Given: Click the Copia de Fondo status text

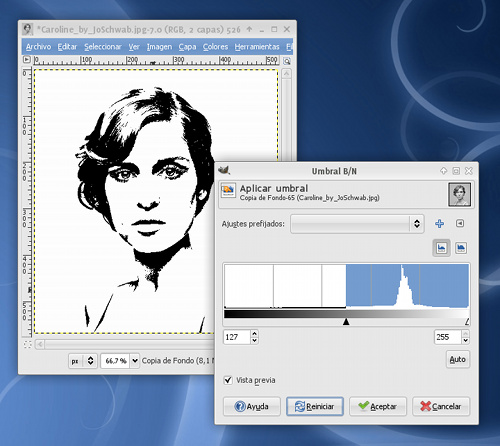Looking at the screenshot, I should pyautogui.click(x=178, y=361).
